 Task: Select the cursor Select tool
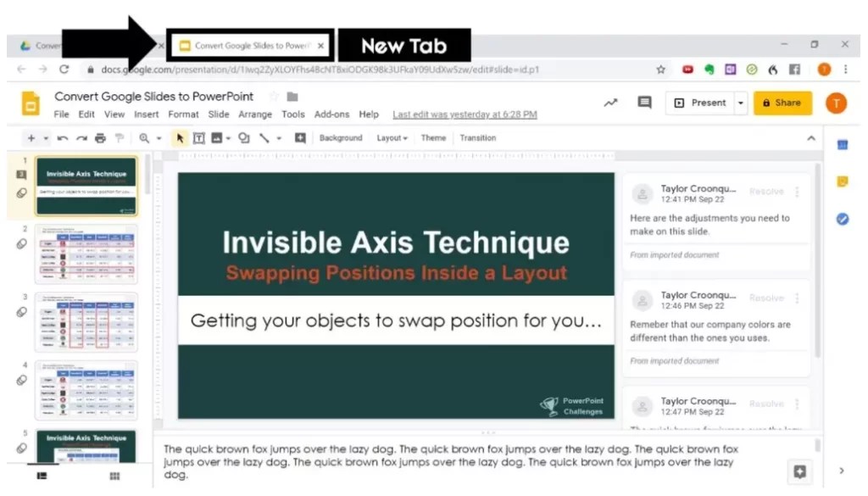pyautogui.click(x=180, y=137)
